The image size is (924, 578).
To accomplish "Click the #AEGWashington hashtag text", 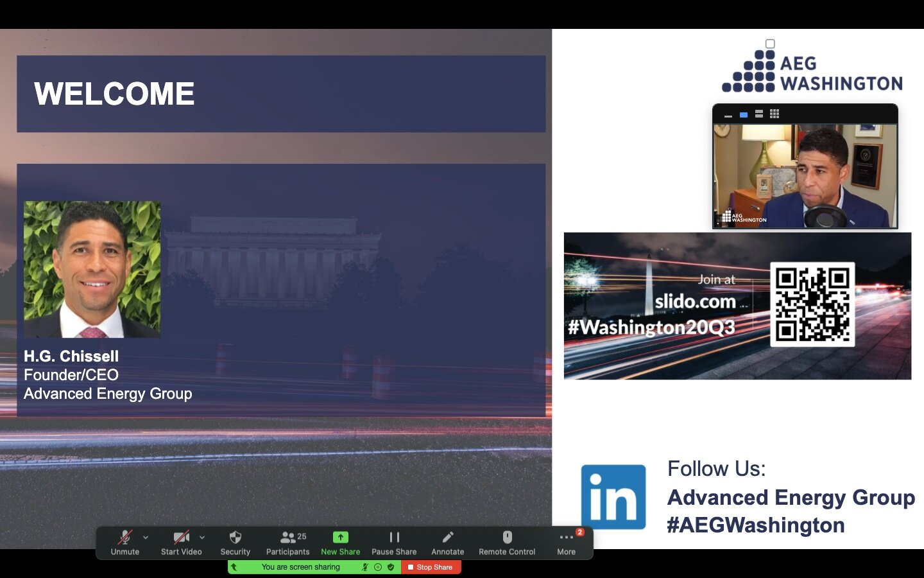I will click(756, 525).
